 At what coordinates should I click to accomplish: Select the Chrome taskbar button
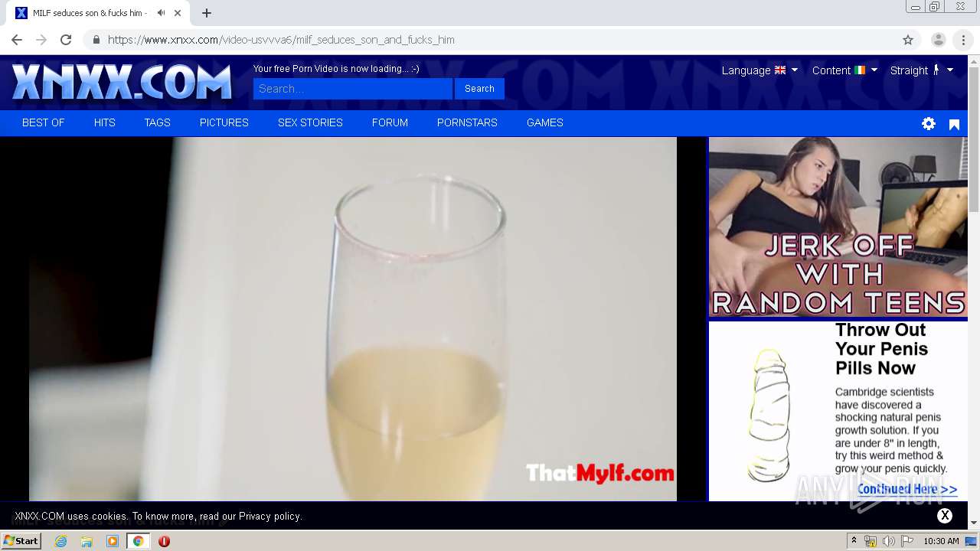139,541
